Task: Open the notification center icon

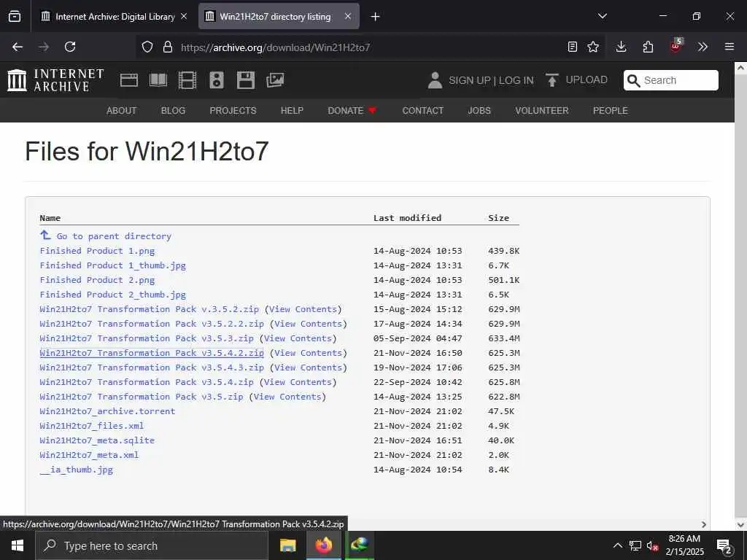Action: click(x=724, y=546)
